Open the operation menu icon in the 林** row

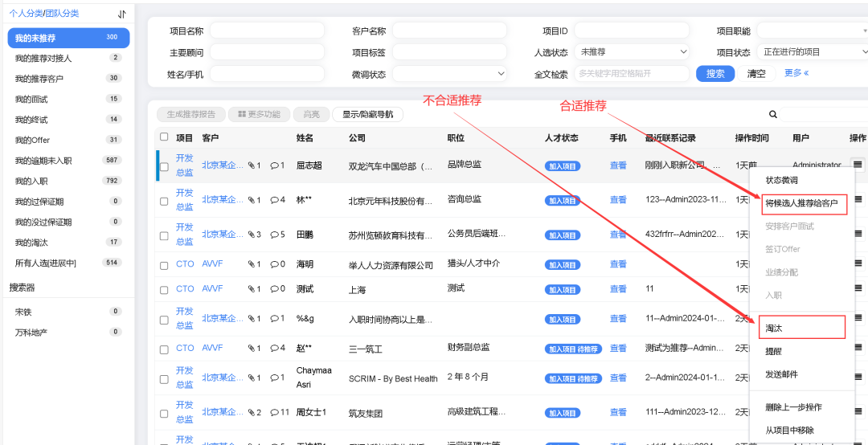point(859,199)
